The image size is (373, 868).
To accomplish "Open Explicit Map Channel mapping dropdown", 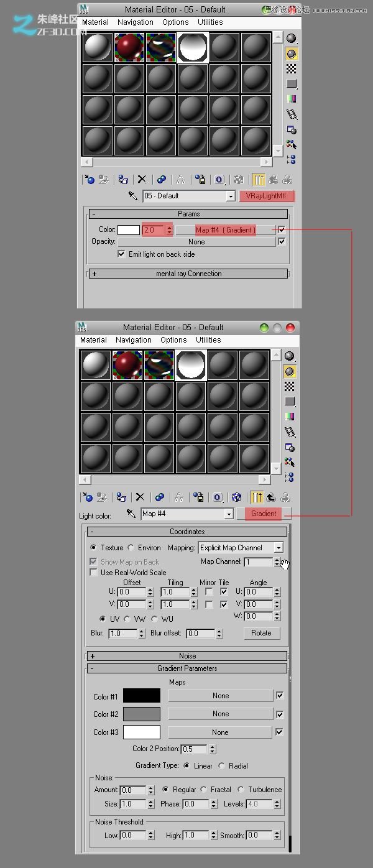I will click(x=279, y=548).
